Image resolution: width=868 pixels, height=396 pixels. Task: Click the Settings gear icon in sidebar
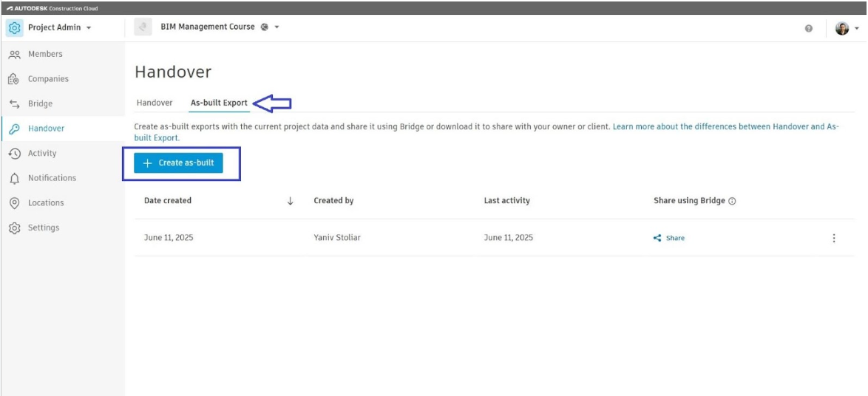tap(13, 228)
